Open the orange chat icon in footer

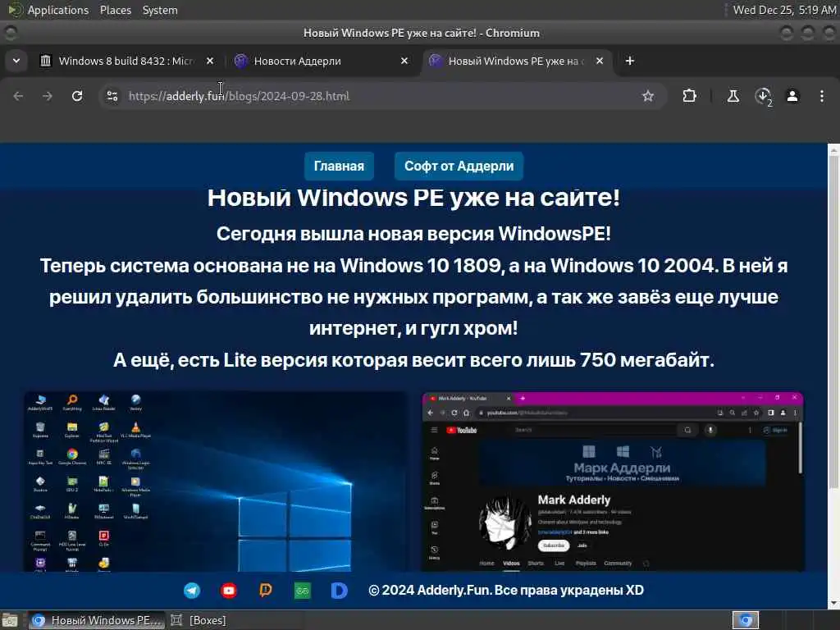coord(266,591)
